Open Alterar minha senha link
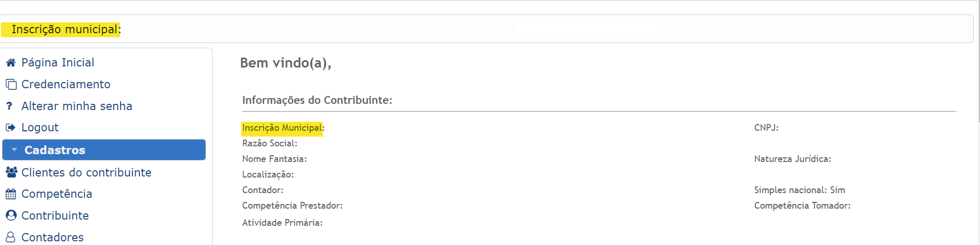 pyautogui.click(x=77, y=106)
